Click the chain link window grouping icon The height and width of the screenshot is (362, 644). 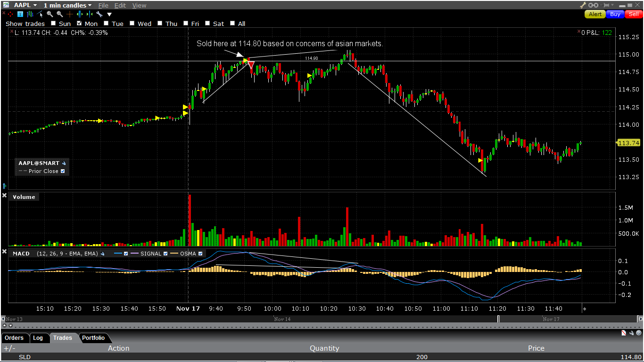[593, 5]
